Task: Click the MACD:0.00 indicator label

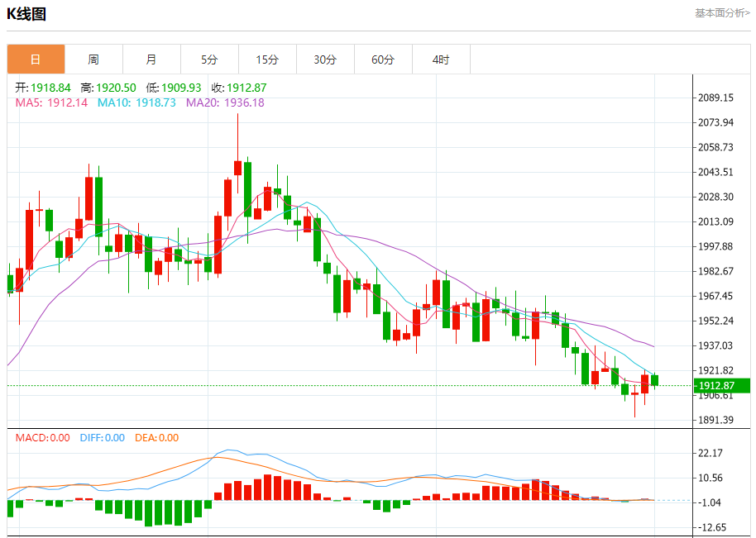Action: point(42,438)
